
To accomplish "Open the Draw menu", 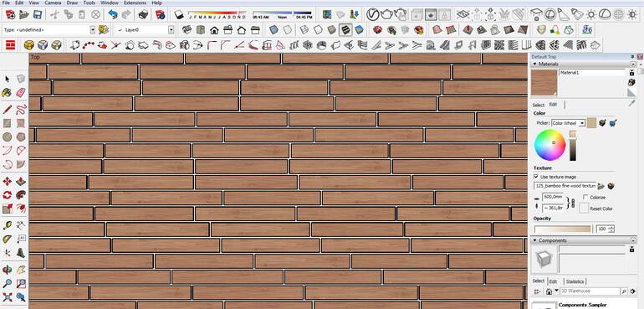I will click(72, 3).
